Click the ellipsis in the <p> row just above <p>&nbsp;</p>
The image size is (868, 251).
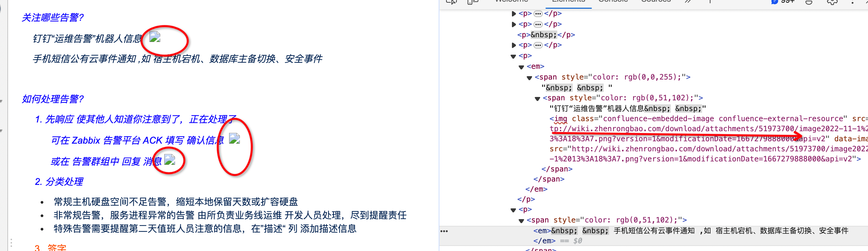point(538,24)
